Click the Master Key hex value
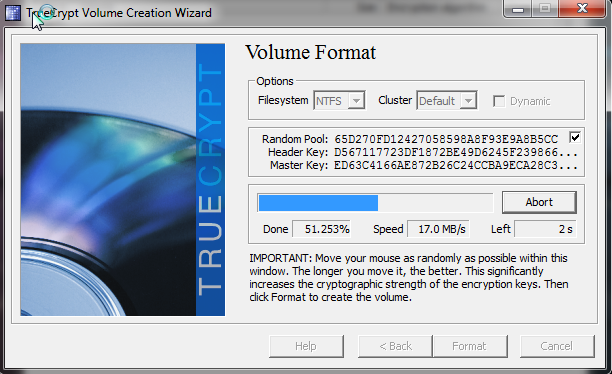The height and width of the screenshot is (374, 612). tap(455, 166)
